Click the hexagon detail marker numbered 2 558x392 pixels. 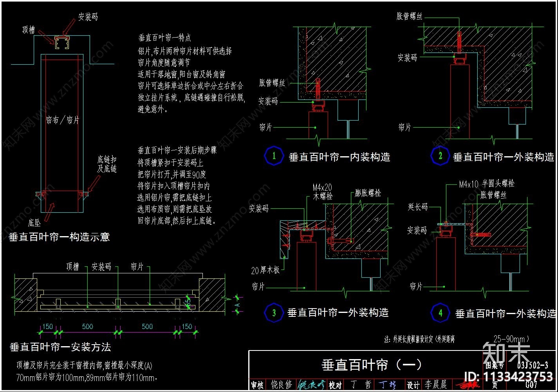(x=440, y=156)
